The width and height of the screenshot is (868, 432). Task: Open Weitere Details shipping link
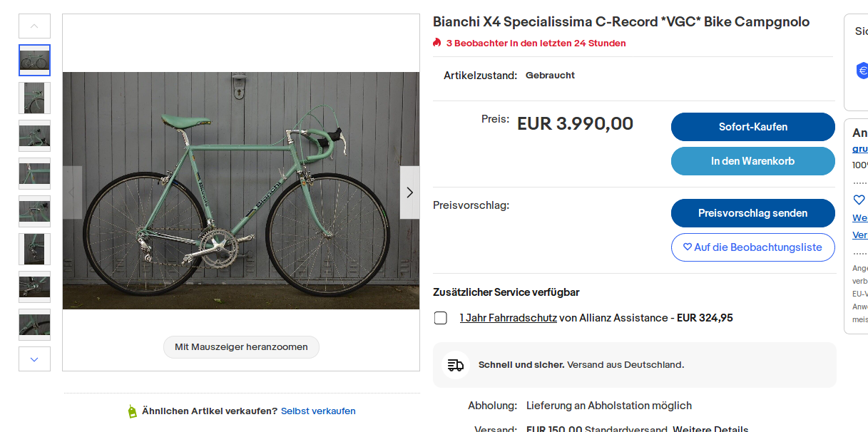point(710,429)
